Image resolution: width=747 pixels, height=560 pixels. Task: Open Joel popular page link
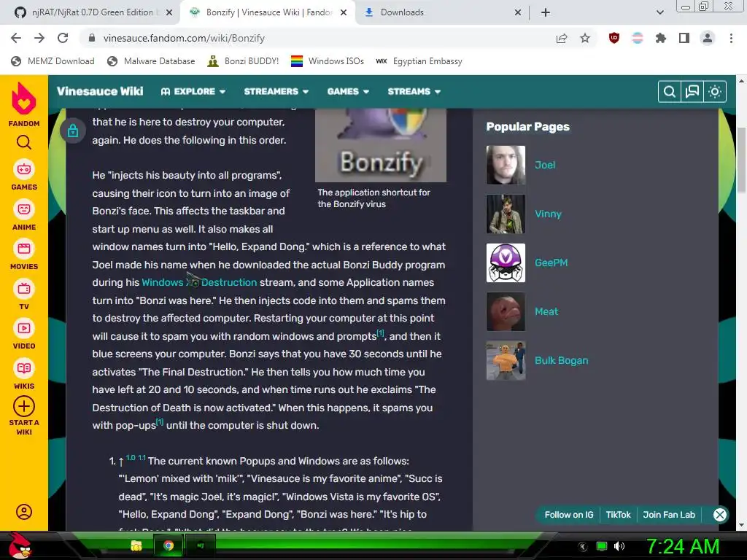pyautogui.click(x=545, y=165)
